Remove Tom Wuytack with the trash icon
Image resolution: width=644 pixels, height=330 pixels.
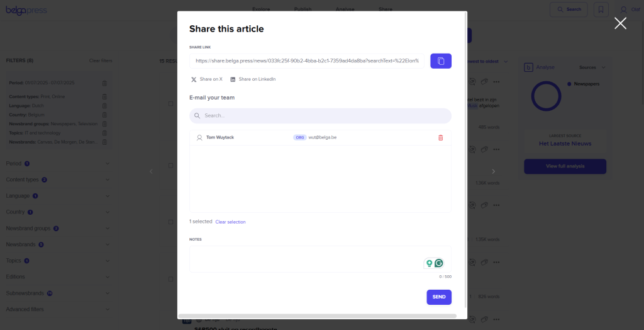coord(440,137)
